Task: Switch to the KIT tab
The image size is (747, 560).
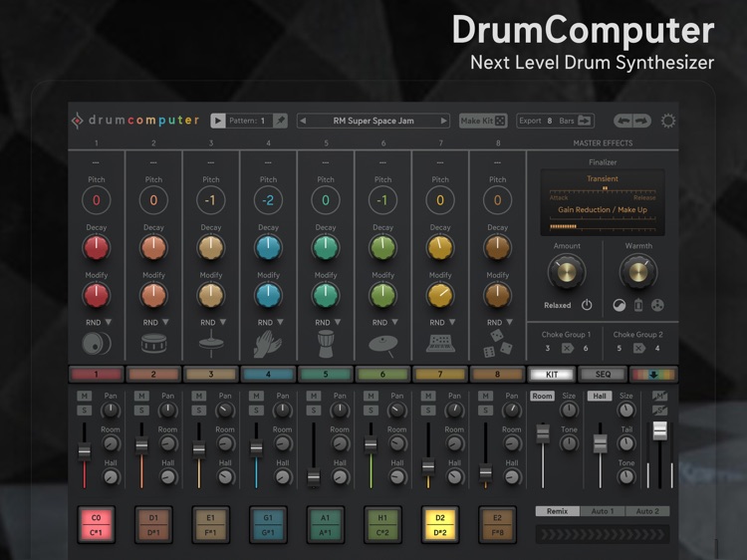Action: 552,375
